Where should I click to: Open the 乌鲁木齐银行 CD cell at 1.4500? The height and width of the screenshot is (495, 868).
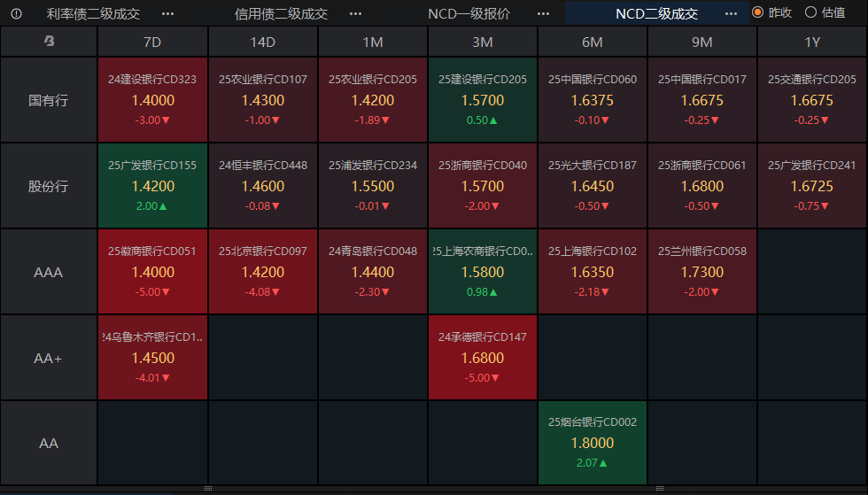coord(152,357)
